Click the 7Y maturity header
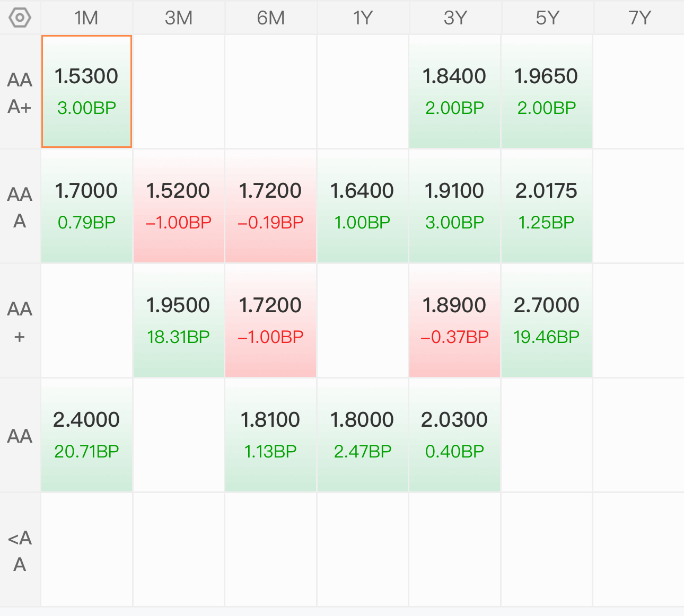The image size is (684, 616). point(639,18)
